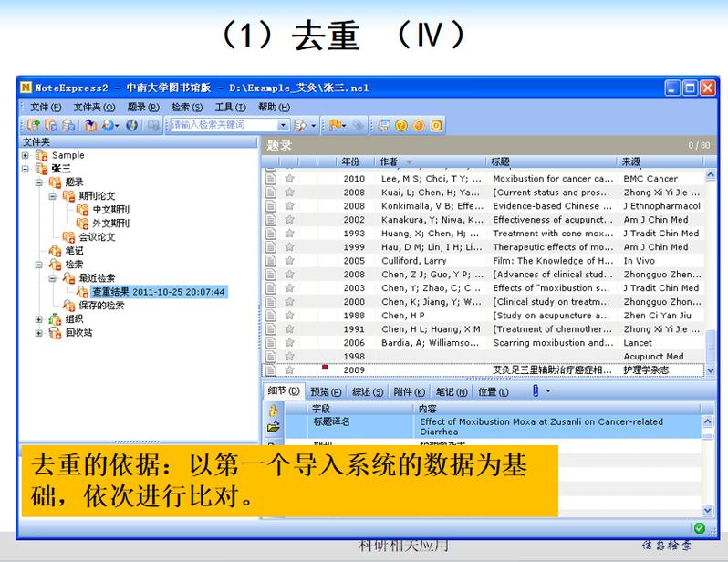Viewport: 728px width, 562px height.
Task: Open the 帮助 menu
Action: coord(275,108)
